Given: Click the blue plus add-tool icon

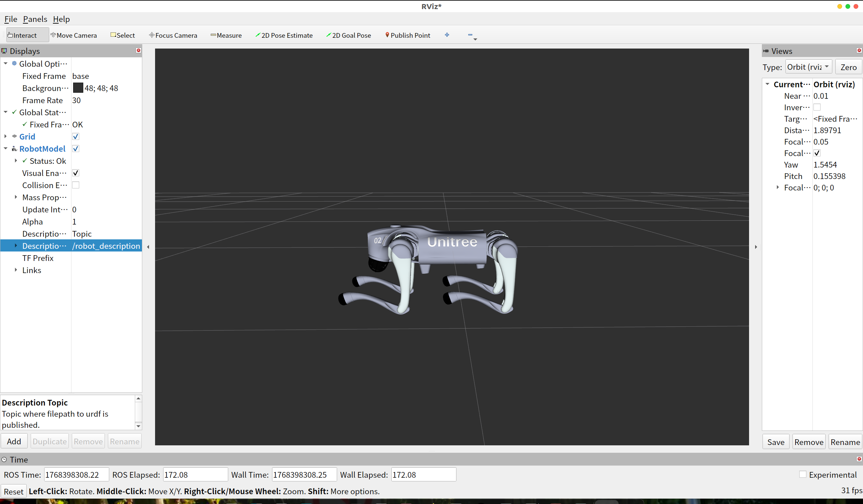Looking at the screenshot, I should 447,35.
